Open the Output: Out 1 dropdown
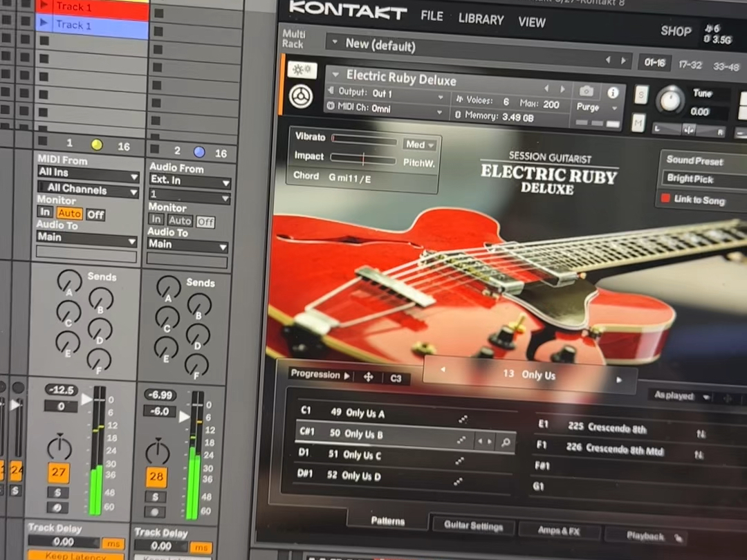The image size is (747, 560). [x=387, y=93]
